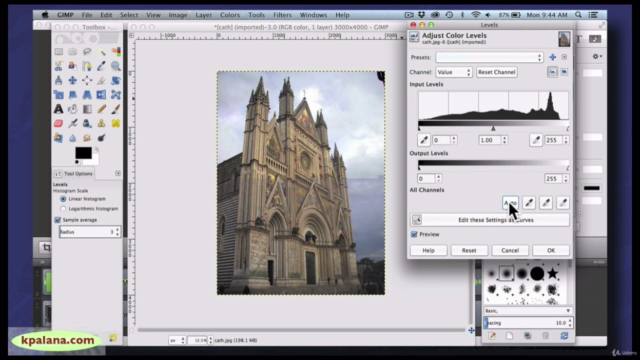Toggle the Sample average checkbox

click(58, 220)
